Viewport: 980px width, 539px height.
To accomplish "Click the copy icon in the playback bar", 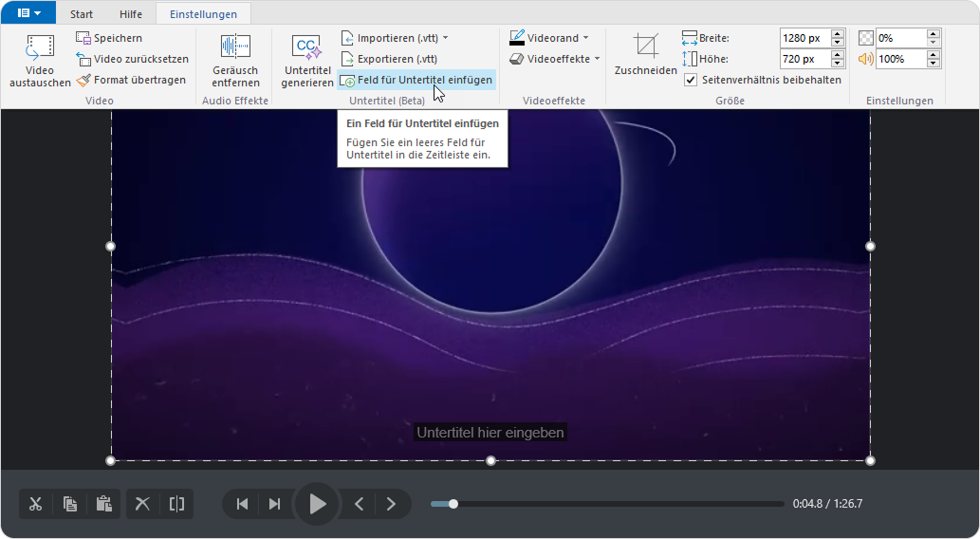I will (70, 504).
